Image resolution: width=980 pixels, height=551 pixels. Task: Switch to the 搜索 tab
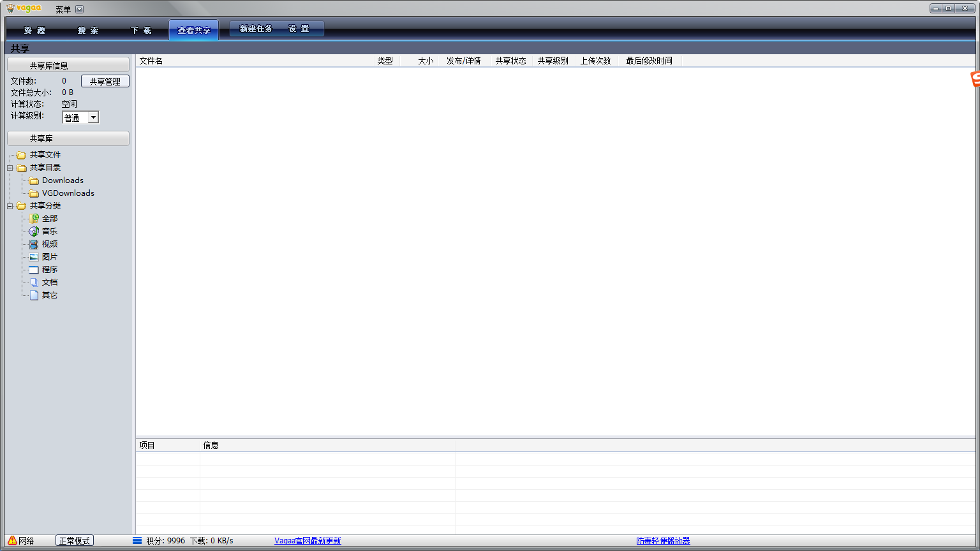click(x=87, y=29)
